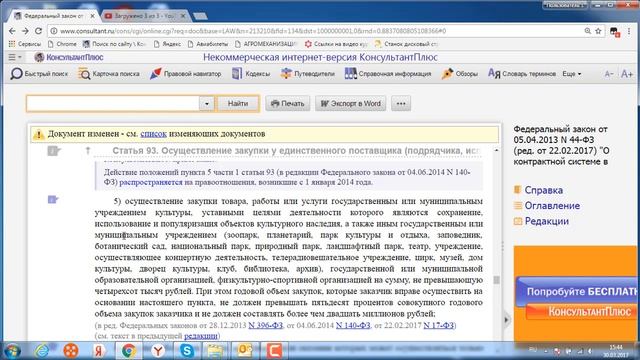Open N 396-ФЗ law link
640x360 pixels.
point(266,325)
